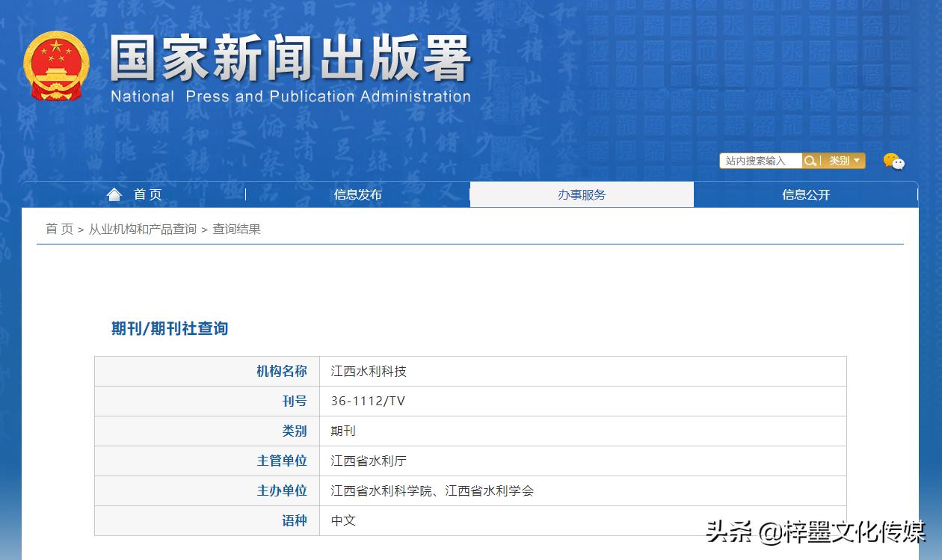
Task: Click the home icon beside 首页
Action: tap(114, 194)
